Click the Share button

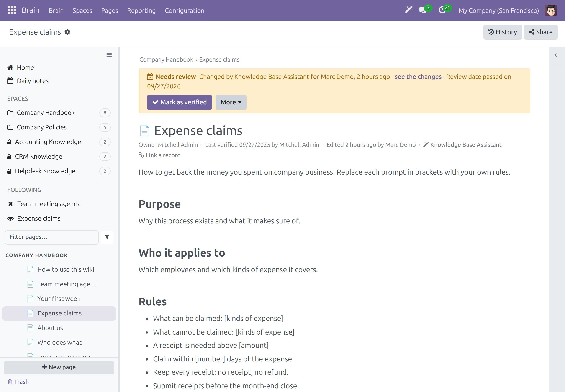pyautogui.click(x=541, y=32)
